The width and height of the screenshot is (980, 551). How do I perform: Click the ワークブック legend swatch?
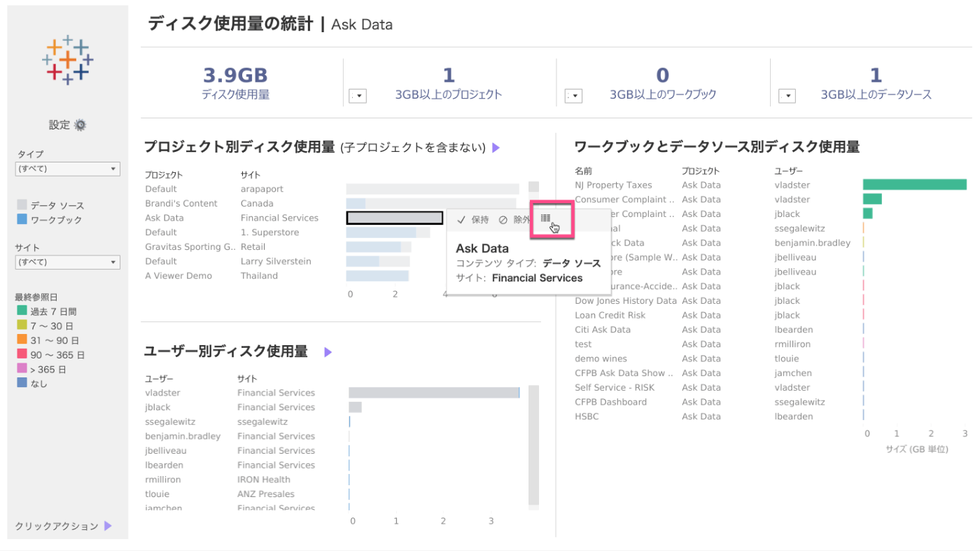pyautogui.click(x=22, y=220)
